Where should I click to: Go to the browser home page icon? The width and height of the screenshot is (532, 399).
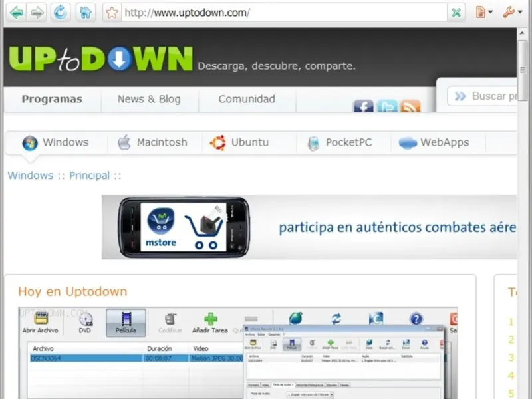coord(86,13)
